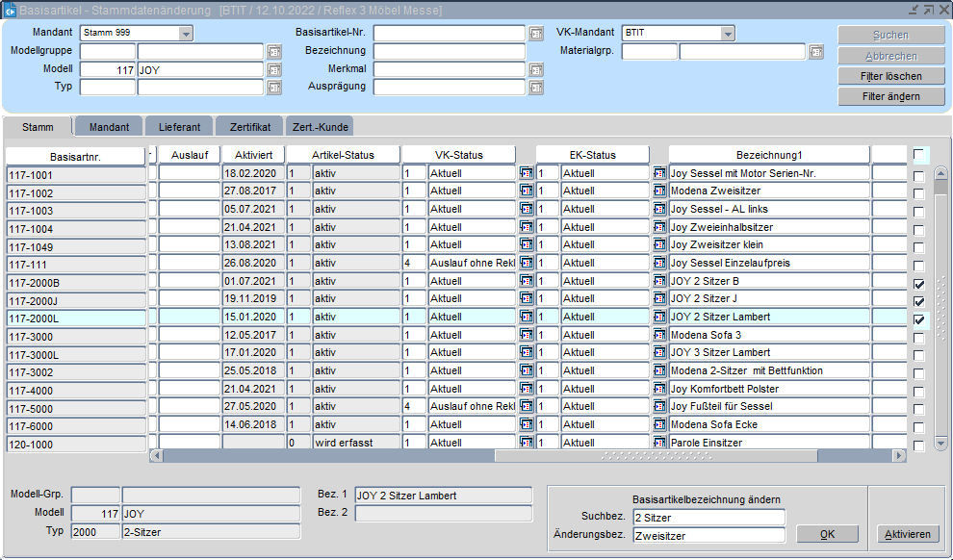This screenshot has width=953, height=560.
Task: Open lookup icon next to Materialgrp. field
Action: [816, 52]
